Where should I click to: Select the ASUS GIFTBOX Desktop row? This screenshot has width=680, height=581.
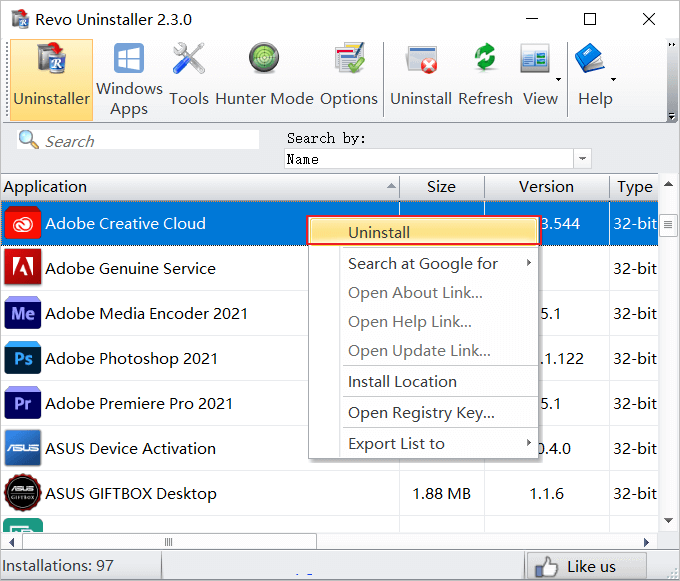click(x=130, y=493)
